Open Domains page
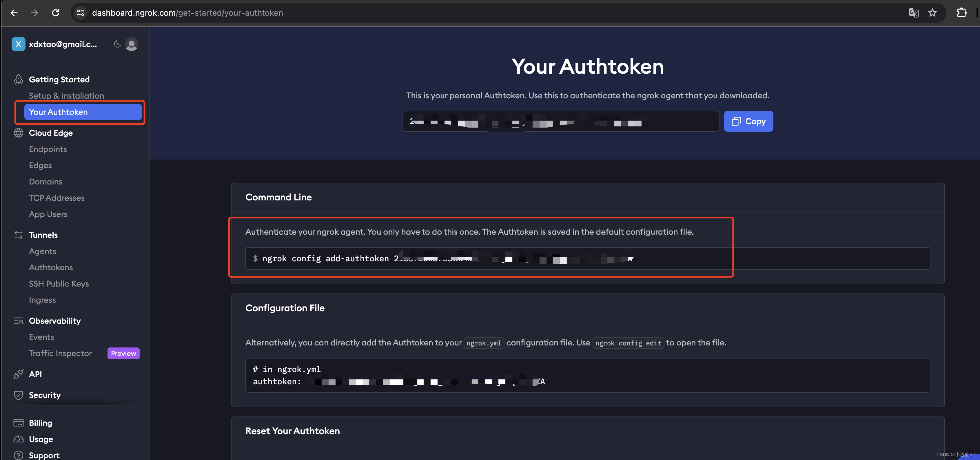This screenshot has height=460, width=980. coord(46,181)
